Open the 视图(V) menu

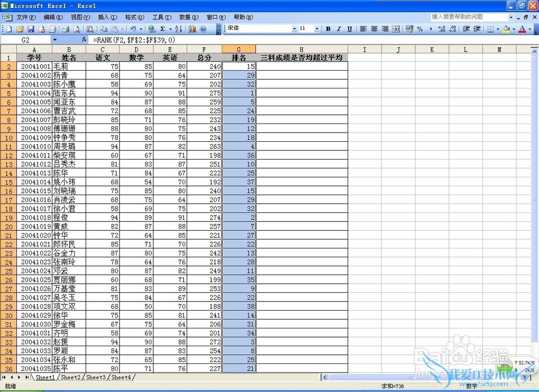[x=80, y=17]
